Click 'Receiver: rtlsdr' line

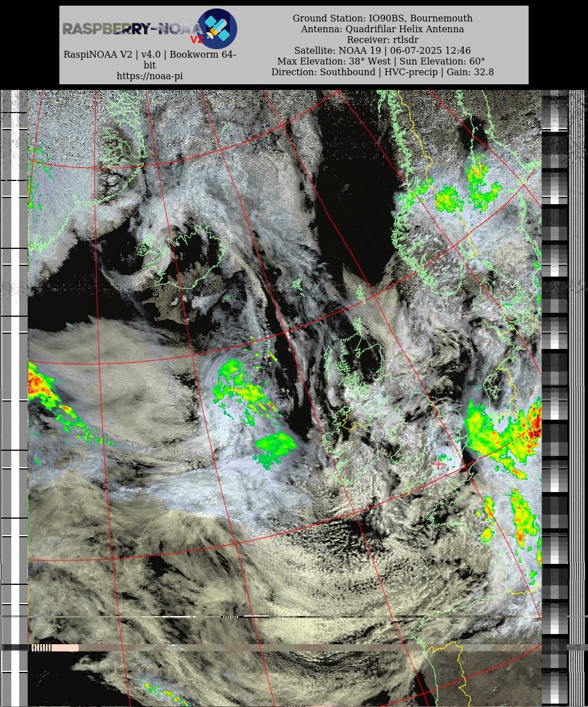(x=383, y=40)
